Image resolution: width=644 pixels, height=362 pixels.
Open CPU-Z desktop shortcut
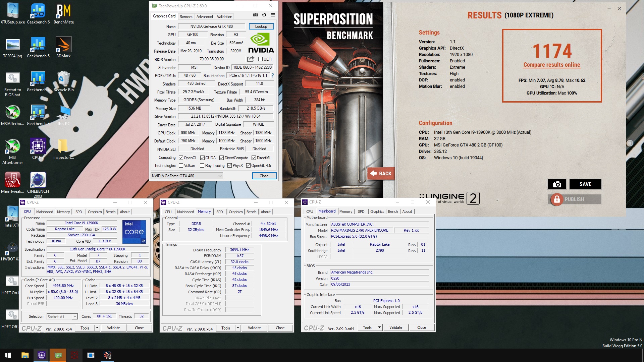[38, 149]
